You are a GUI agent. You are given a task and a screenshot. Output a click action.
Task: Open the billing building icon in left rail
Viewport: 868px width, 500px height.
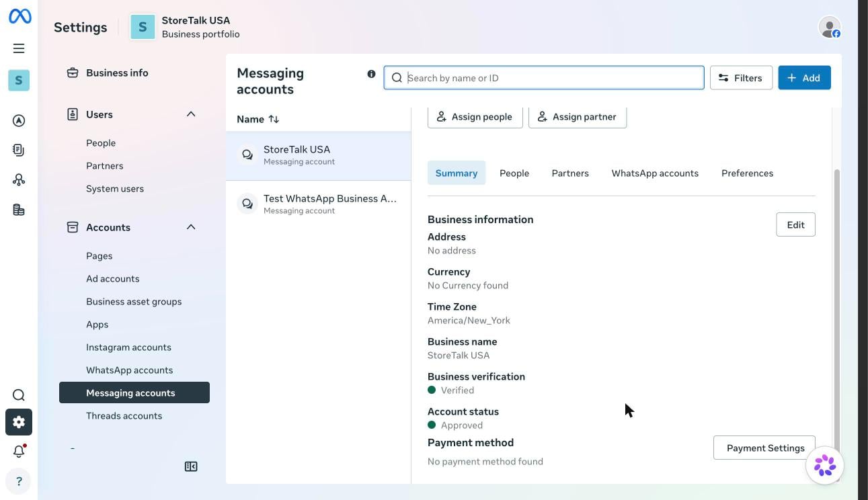(19, 210)
